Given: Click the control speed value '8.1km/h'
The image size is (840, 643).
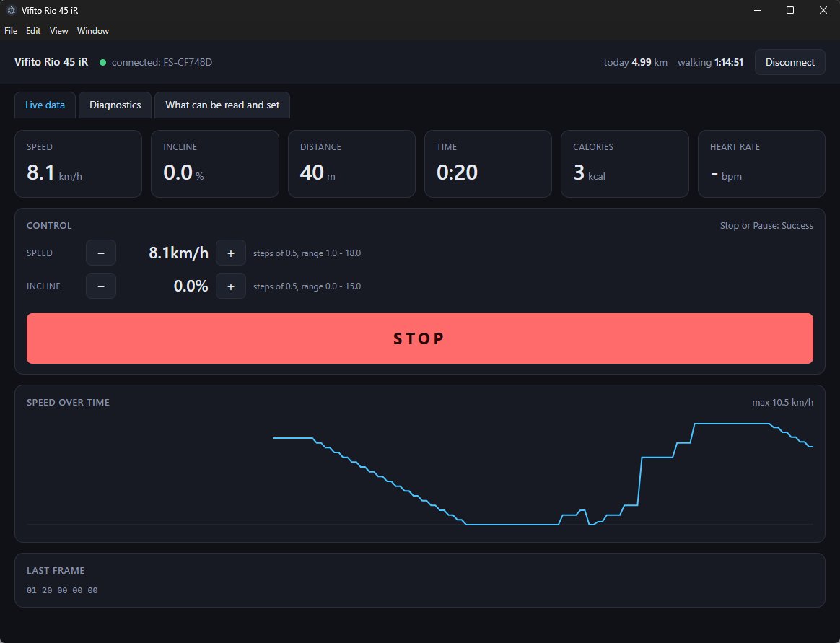Looking at the screenshot, I should (x=178, y=253).
